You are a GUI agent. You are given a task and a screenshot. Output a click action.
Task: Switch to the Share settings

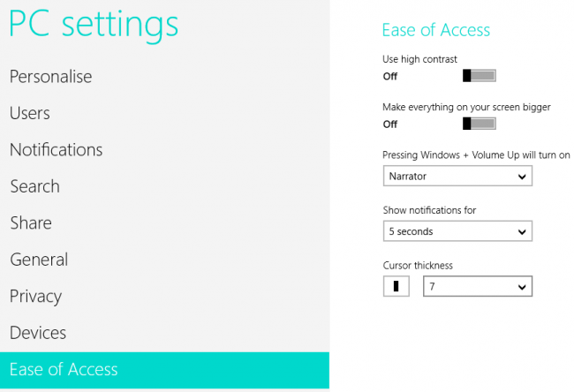(x=31, y=223)
